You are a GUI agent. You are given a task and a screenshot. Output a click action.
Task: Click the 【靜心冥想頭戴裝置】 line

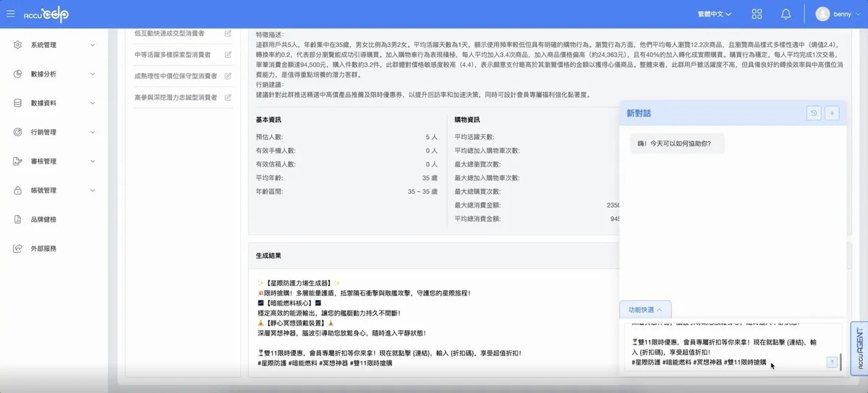pyautogui.click(x=294, y=324)
